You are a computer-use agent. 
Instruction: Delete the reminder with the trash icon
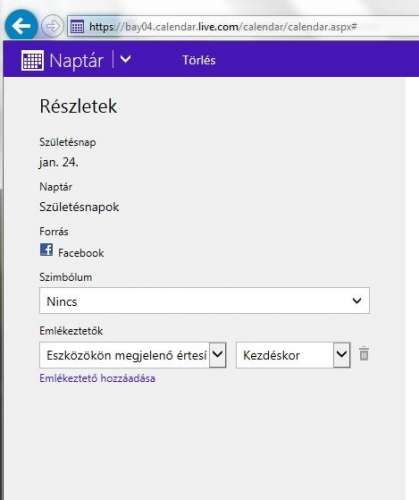click(364, 354)
